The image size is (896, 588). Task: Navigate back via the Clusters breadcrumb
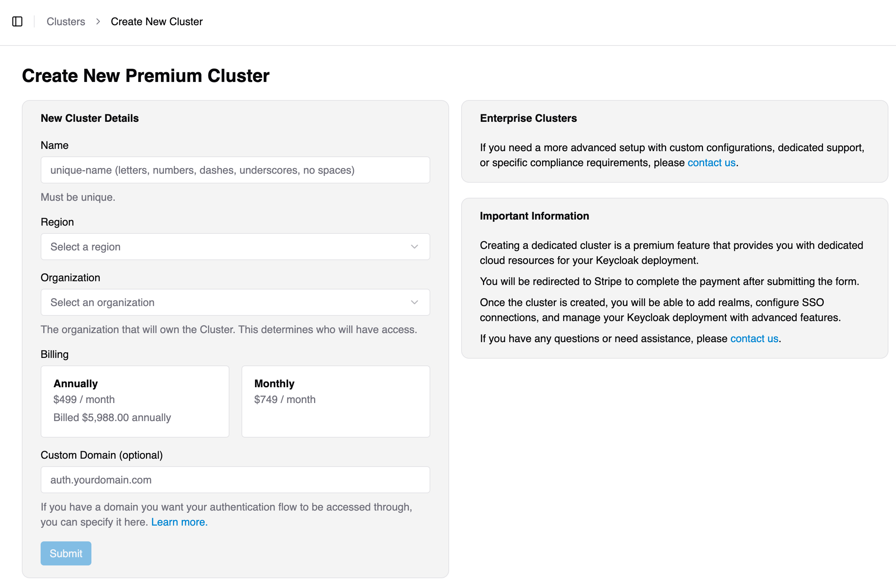coord(66,21)
